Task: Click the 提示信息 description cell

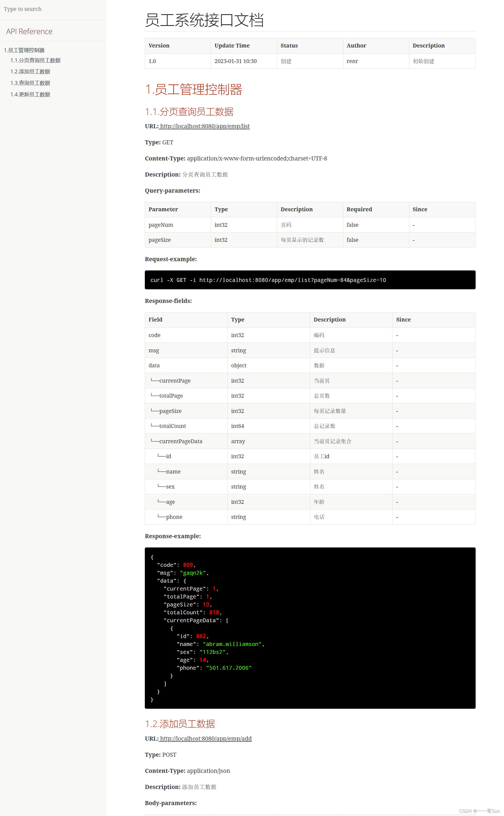Action: (351, 350)
